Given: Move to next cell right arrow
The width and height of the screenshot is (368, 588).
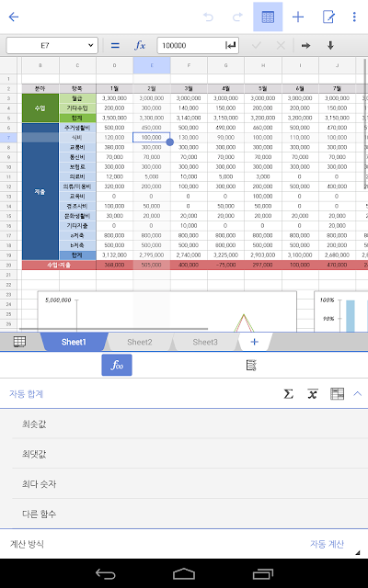Looking at the screenshot, I should pos(306,45).
